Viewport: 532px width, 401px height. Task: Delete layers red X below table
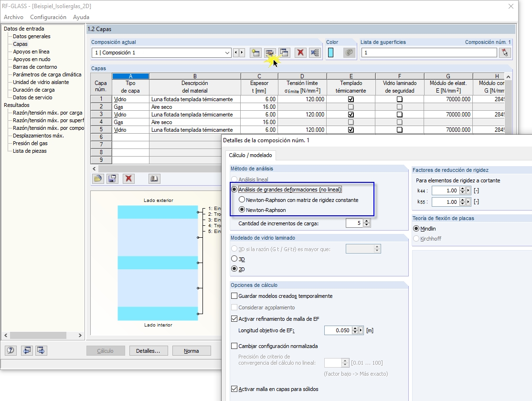(128, 179)
